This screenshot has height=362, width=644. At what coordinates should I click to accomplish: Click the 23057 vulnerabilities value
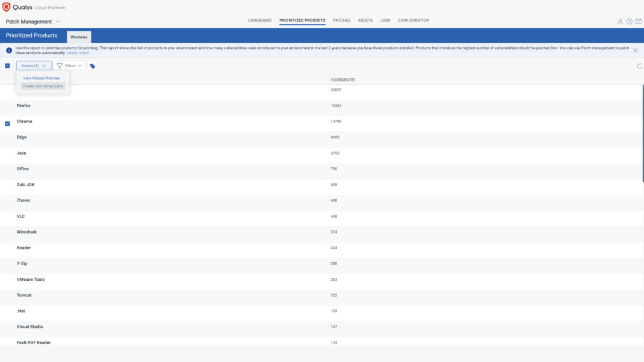tap(336, 90)
